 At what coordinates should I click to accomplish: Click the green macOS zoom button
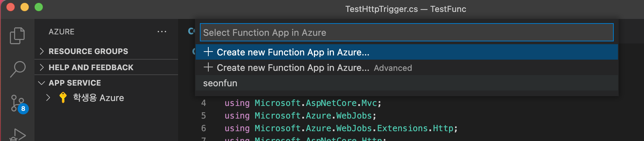tap(39, 7)
